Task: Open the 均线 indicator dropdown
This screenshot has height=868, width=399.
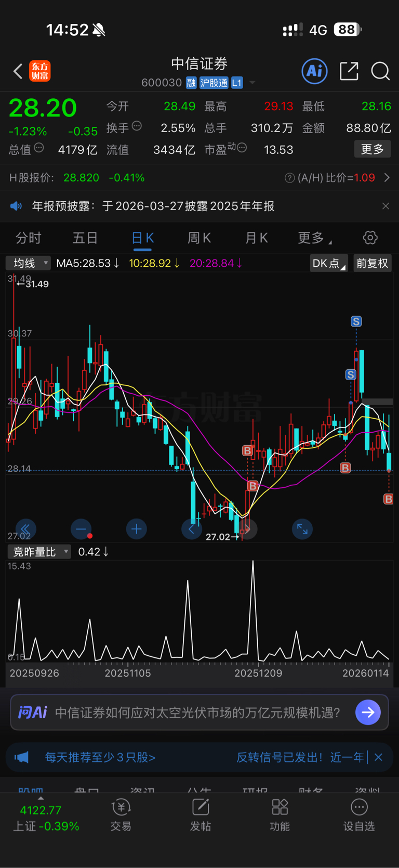Action: (28, 263)
